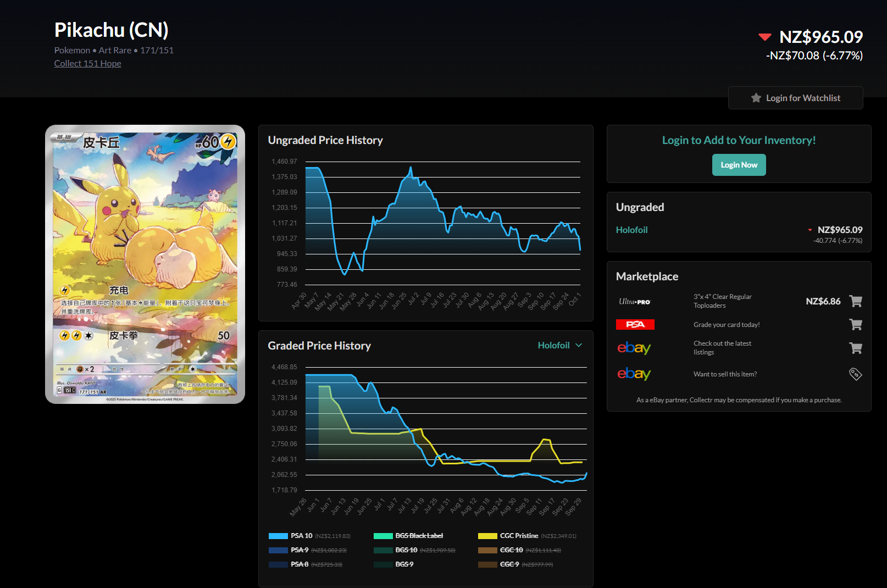887x588 pixels.
Task: Click the red PSA logo
Action: 635,325
